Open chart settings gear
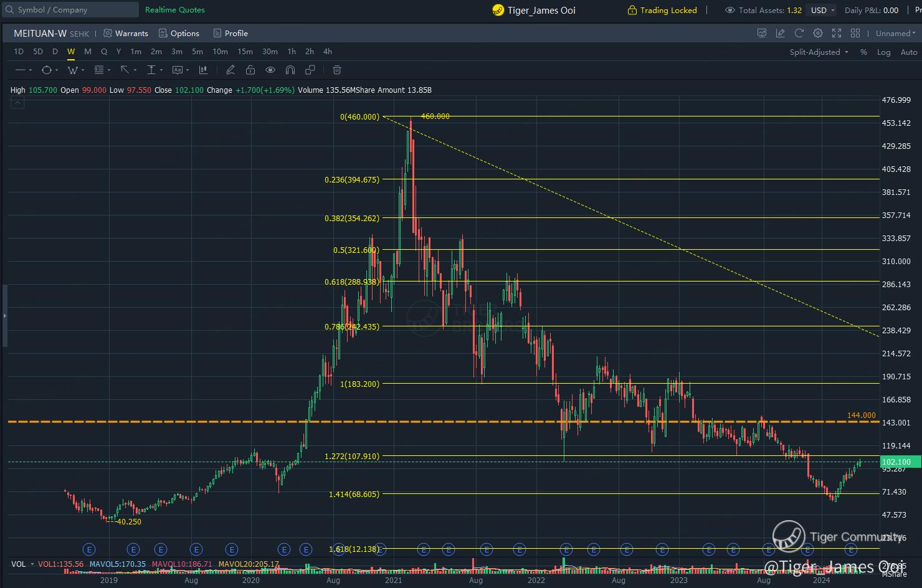 pyautogui.click(x=818, y=33)
